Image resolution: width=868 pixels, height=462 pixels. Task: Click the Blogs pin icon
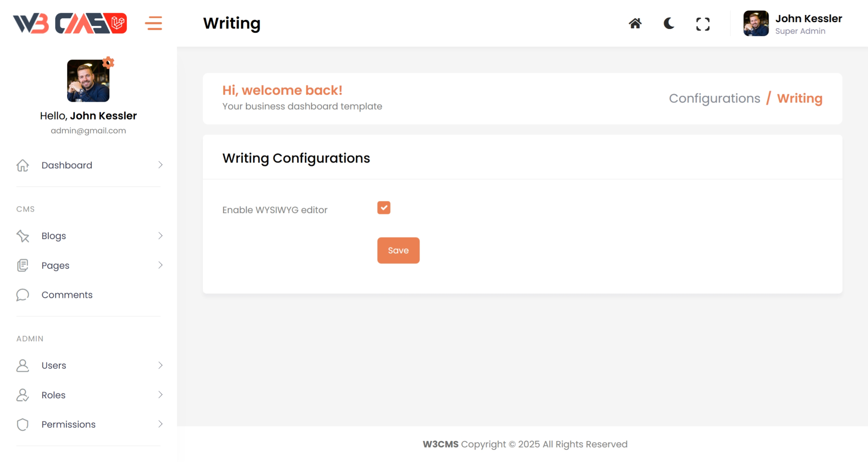[23, 236]
